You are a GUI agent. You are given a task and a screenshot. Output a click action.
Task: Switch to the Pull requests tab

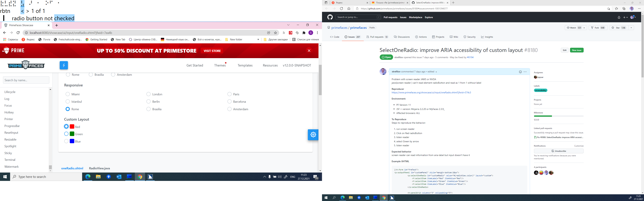[377, 37]
